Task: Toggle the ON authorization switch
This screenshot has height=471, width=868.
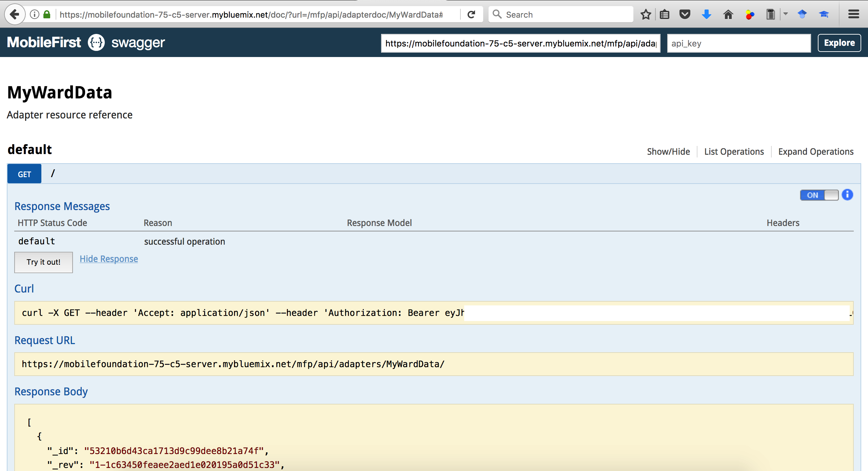Action: [x=819, y=195]
